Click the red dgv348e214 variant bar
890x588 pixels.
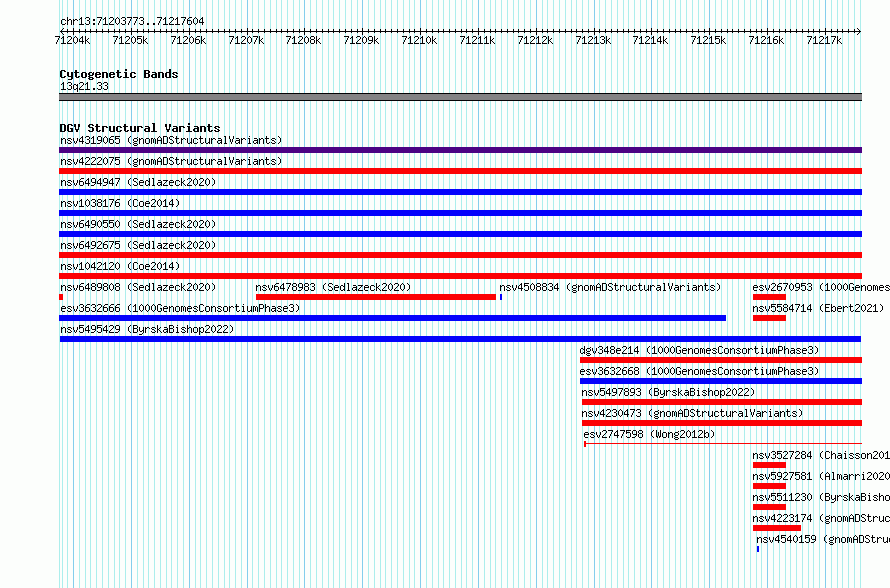pos(721,360)
